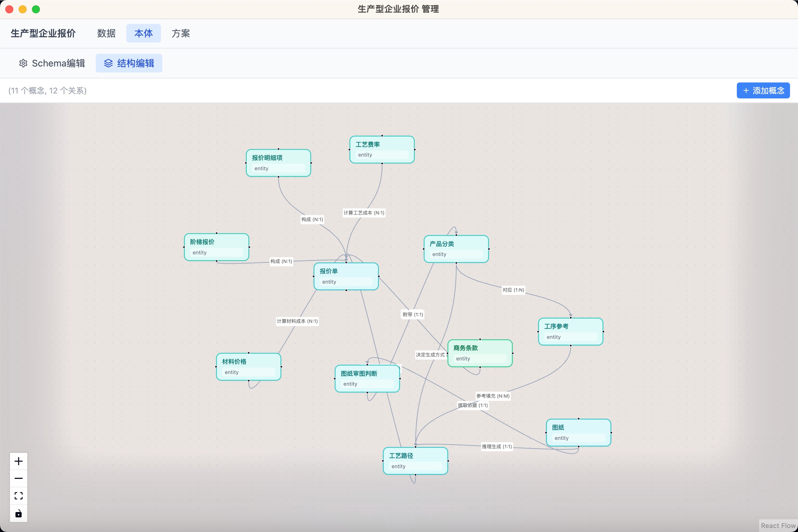Select the 工艺路径 entity node

(x=415, y=461)
